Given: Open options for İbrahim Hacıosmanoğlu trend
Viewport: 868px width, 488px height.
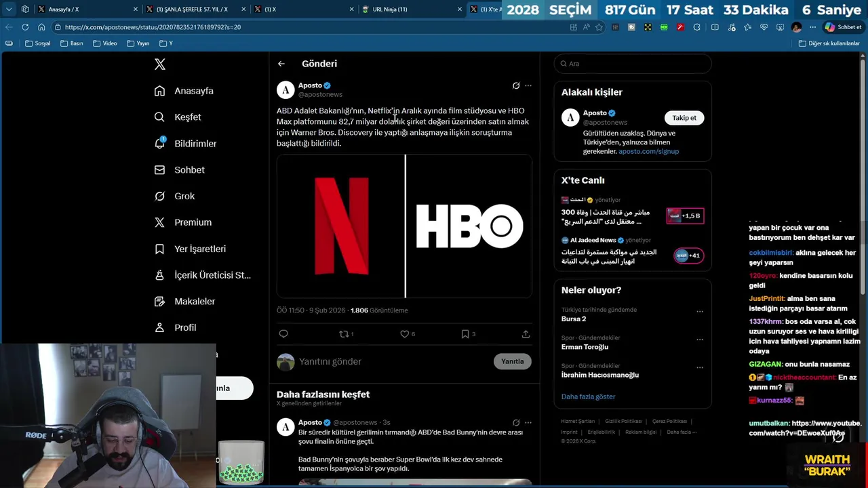Looking at the screenshot, I should [700, 367].
